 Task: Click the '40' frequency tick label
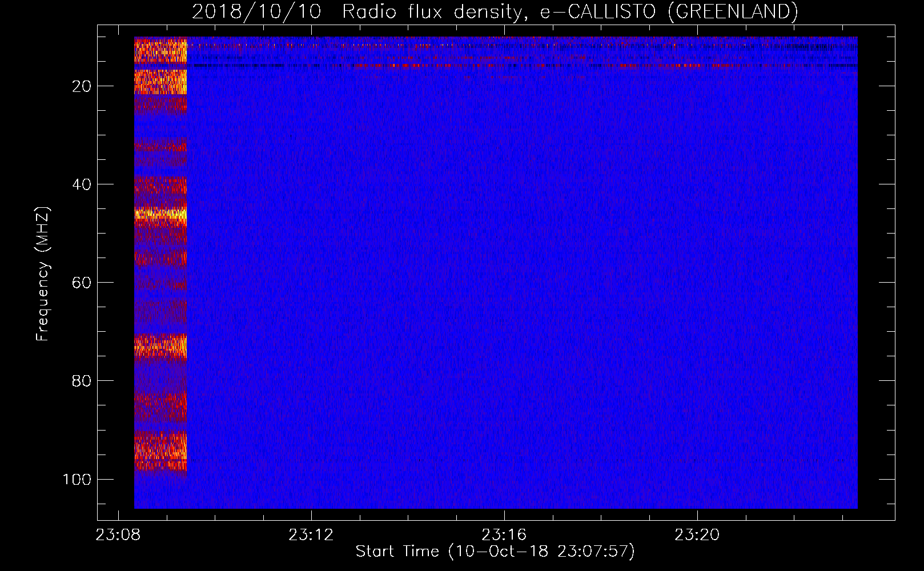[82, 184]
